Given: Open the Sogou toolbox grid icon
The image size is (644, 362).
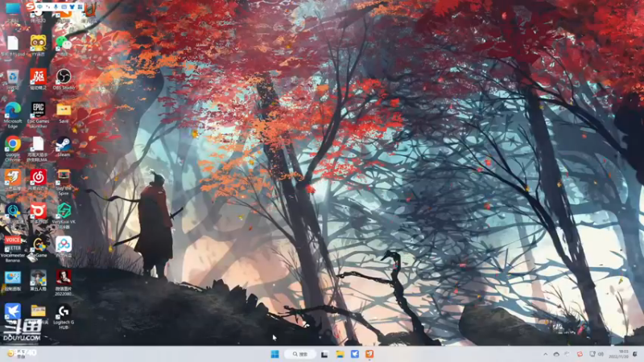Looking at the screenshot, I should click(80, 7).
